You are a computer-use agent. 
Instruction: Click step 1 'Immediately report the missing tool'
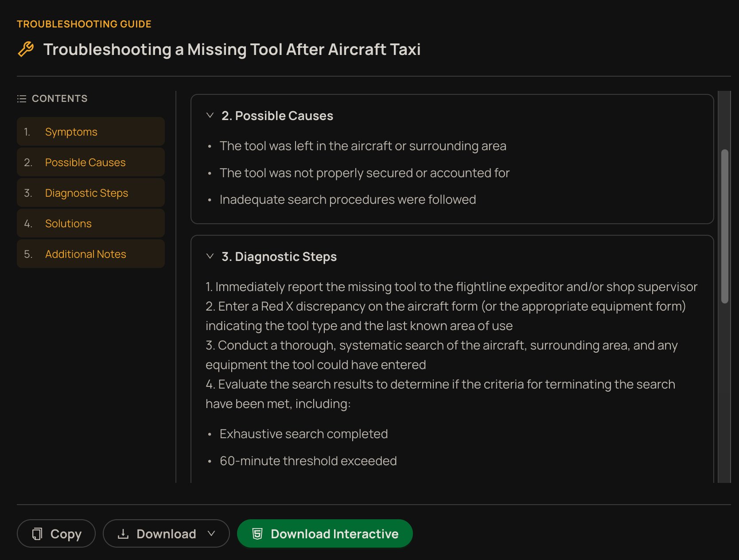(451, 287)
